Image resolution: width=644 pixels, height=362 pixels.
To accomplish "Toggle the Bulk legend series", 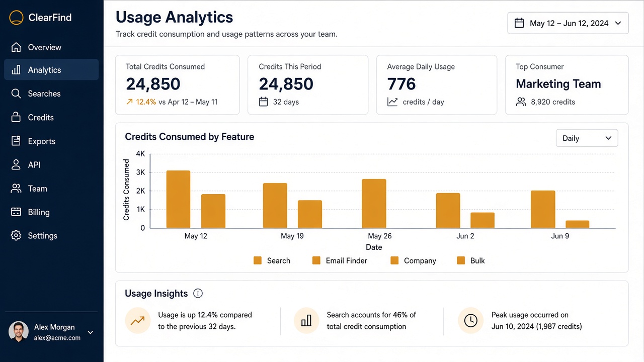I will pyautogui.click(x=471, y=260).
